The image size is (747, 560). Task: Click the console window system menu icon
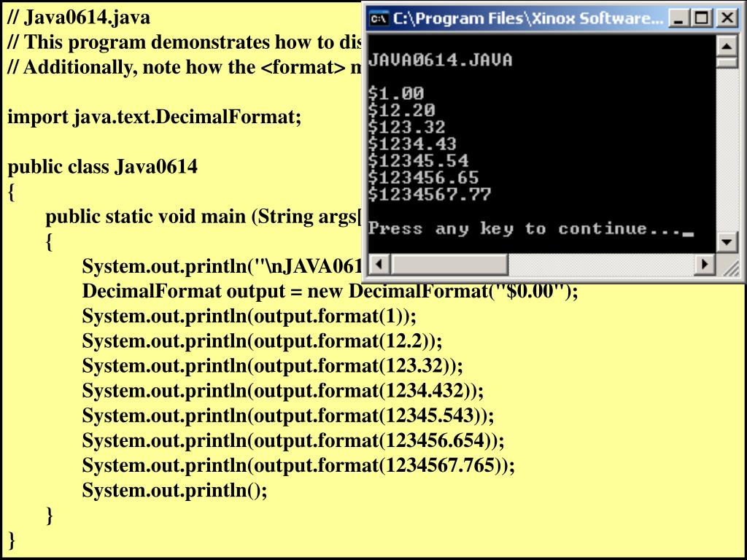click(x=379, y=18)
